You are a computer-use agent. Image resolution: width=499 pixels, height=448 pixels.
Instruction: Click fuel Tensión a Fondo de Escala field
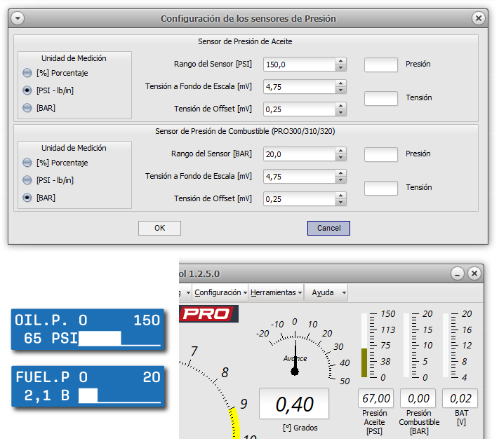[299, 177]
